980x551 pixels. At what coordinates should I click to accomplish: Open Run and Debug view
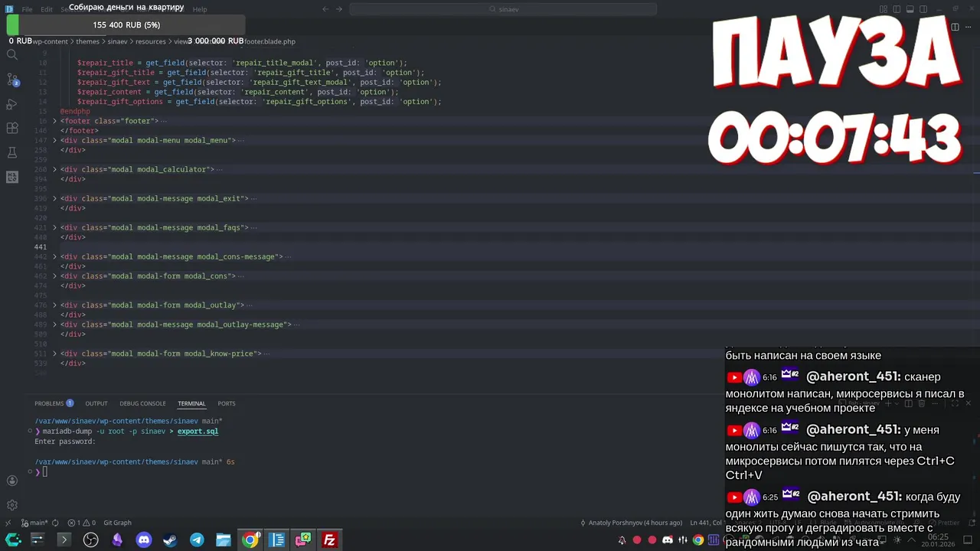click(x=11, y=104)
